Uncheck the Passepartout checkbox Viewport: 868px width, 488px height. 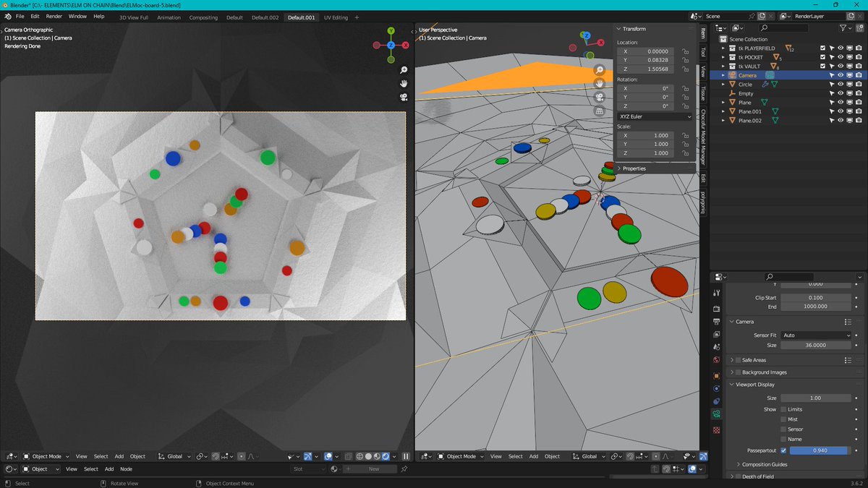pyautogui.click(x=783, y=450)
